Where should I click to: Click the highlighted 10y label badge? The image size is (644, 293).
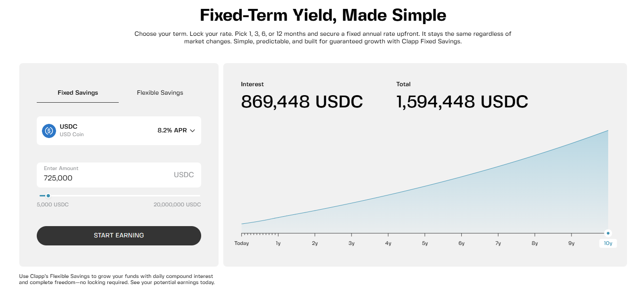608,243
